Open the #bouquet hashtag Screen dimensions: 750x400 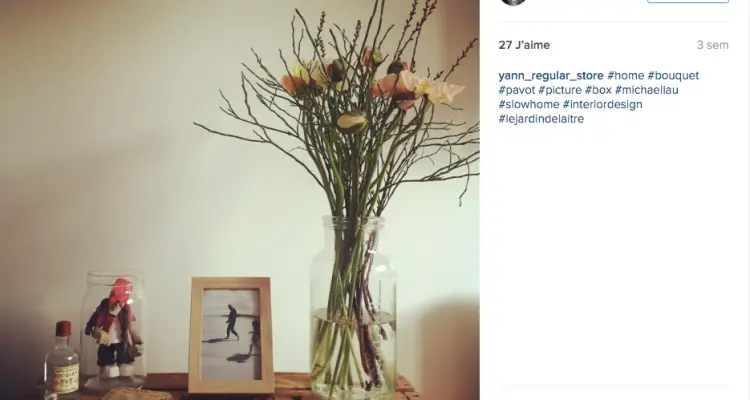[673, 76]
